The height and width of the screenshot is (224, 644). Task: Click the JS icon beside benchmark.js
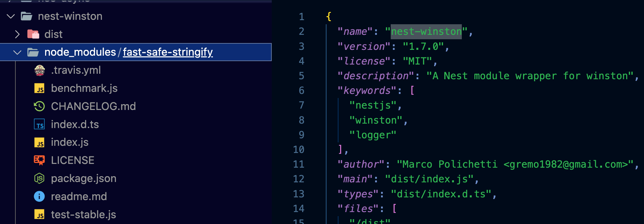tap(40, 88)
